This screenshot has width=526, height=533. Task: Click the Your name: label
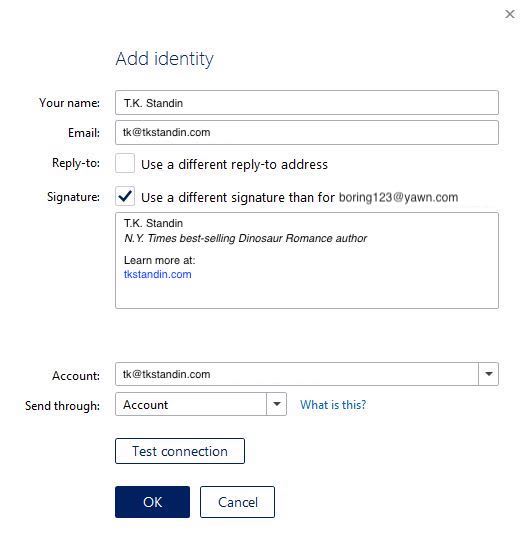(69, 103)
